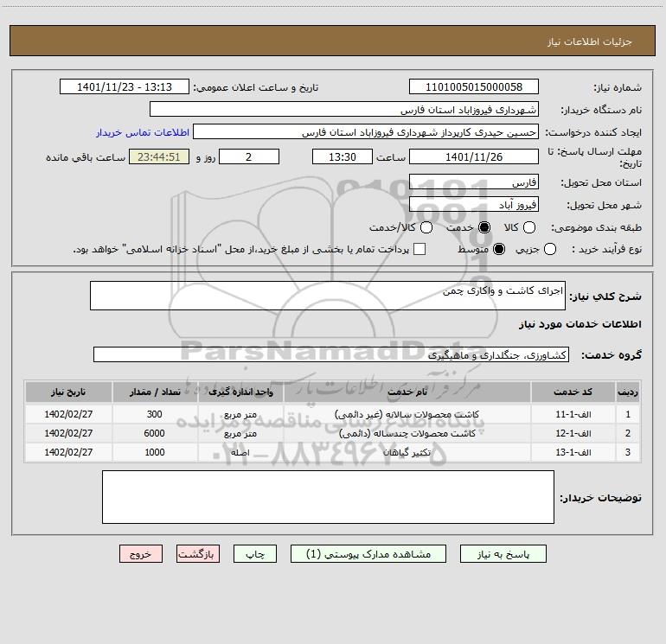
Task: Click the چاپ print button
Action: tap(255, 554)
